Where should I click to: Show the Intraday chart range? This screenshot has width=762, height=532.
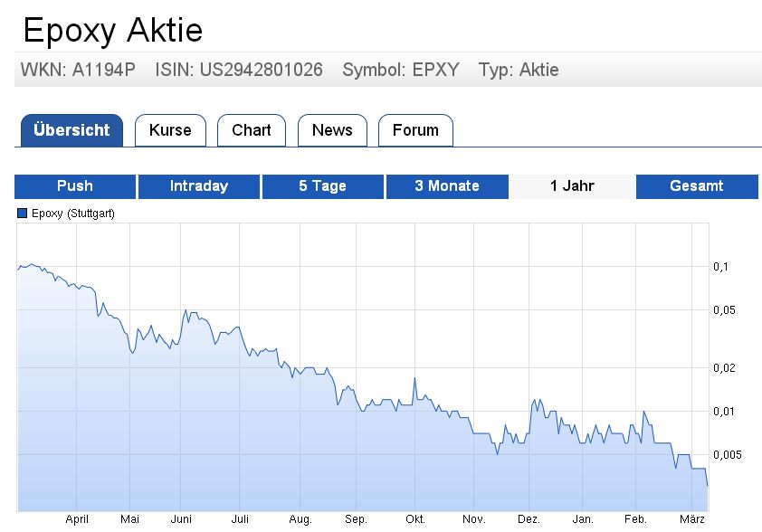click(199, 186)
